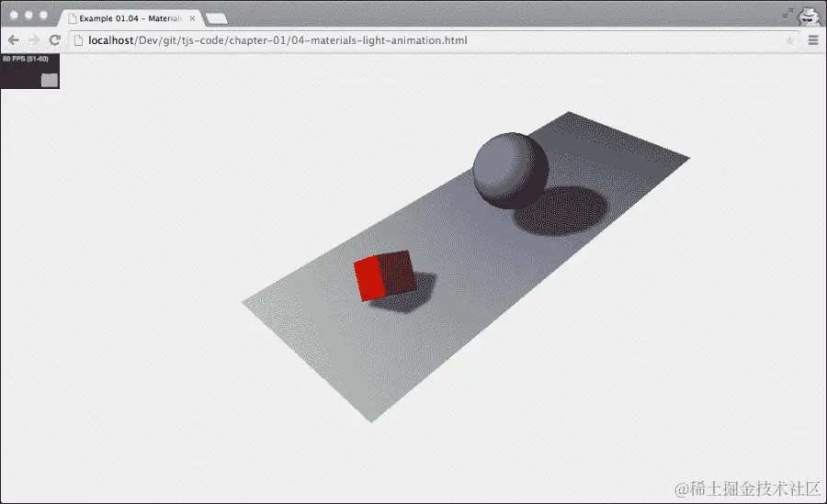Close the Example 01.04 tab
Image resolution: width=827 pixels, height=504 pixels.
click(193, 18)
